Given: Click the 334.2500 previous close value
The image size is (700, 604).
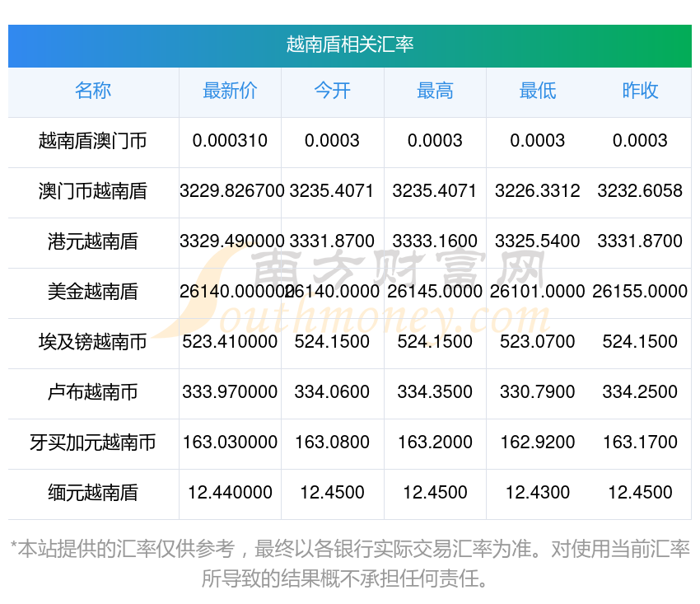Looking at the screenshot, I should [640, 391].
